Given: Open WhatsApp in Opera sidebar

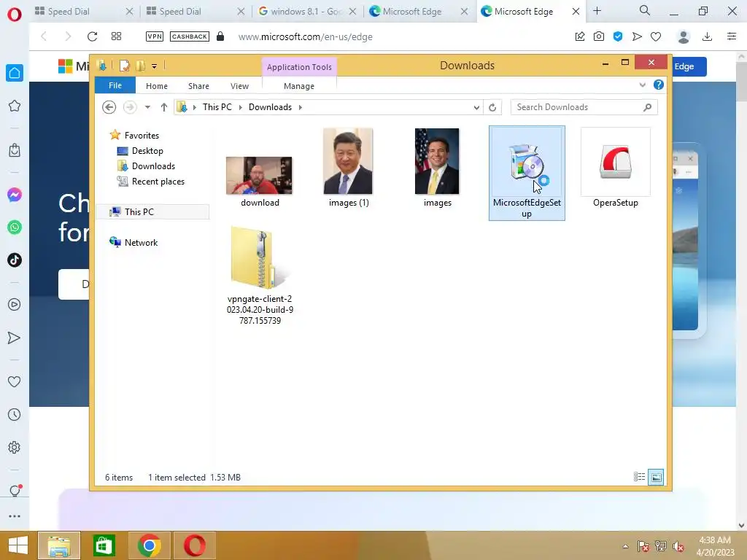Looking at the screenshot, I should tap(15, 227).
